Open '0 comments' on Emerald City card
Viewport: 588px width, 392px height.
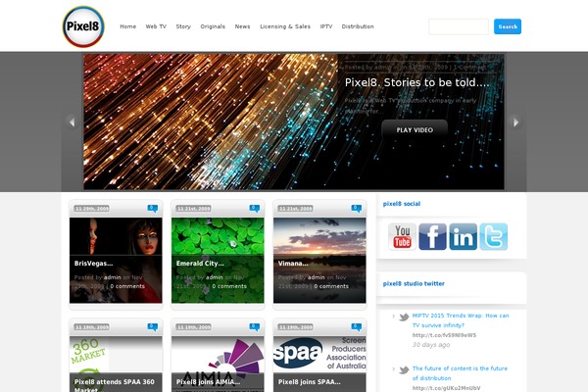(229, 286)
